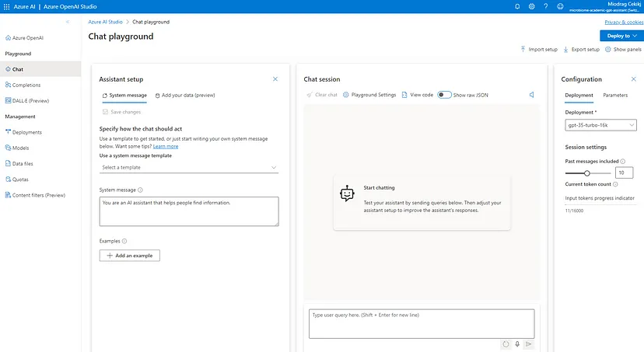Open Deployments management page
The height and width of the screenshot is (352, 644).
pyautogui.click(x=23, y=132)
